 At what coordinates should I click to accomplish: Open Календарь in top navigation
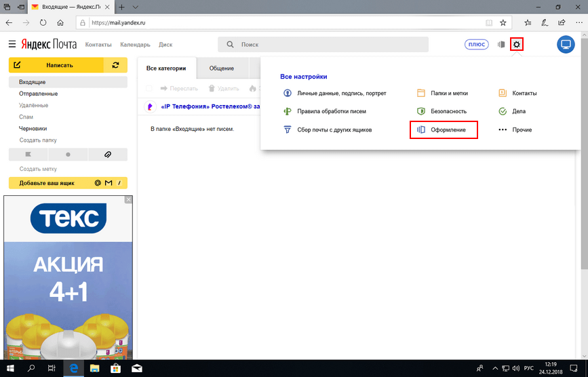pyautogui.click(x=135, y=45)
